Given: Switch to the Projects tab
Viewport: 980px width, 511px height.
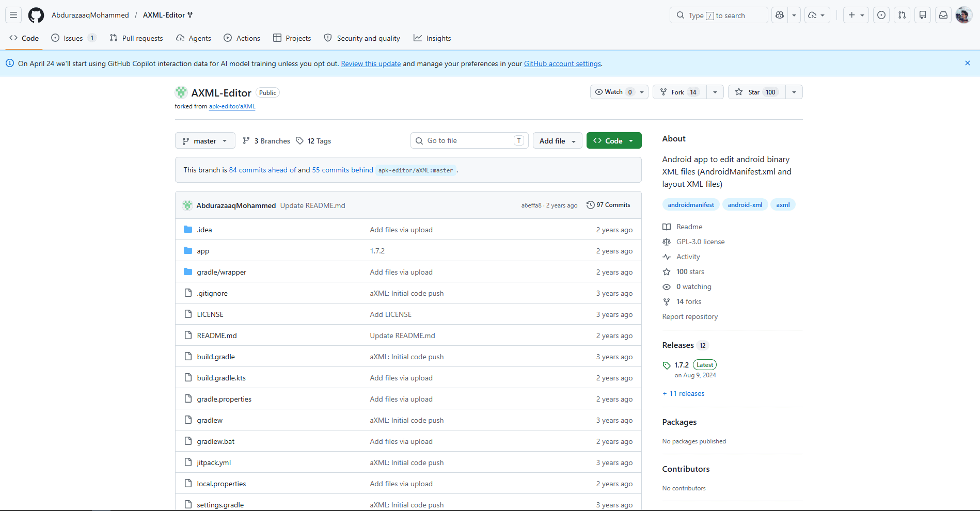Looking at the screenshot, I should click(292, 38).
